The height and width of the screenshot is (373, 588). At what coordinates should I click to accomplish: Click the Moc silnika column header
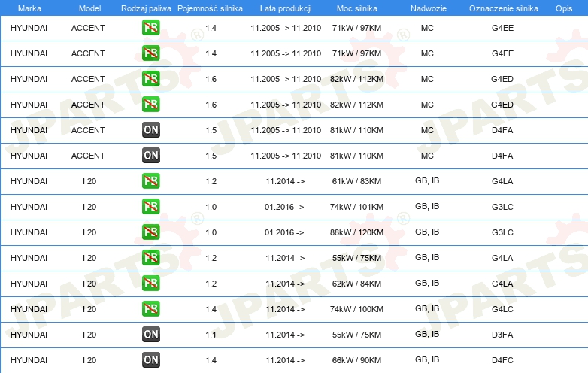(x=356, y=8)
